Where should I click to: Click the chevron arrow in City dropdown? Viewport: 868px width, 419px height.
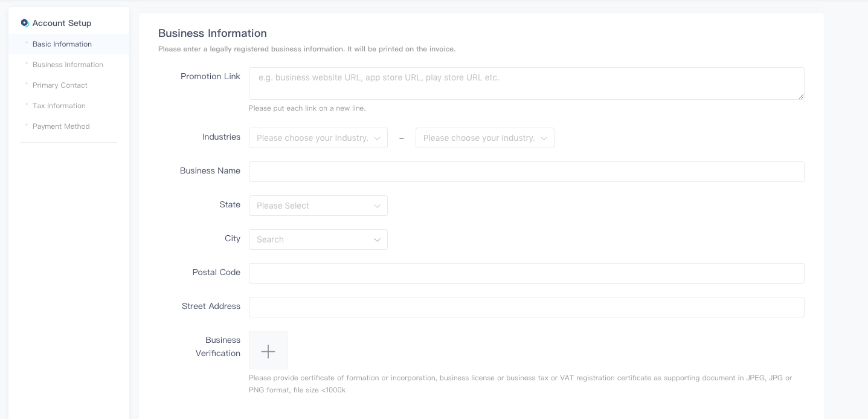377,240
